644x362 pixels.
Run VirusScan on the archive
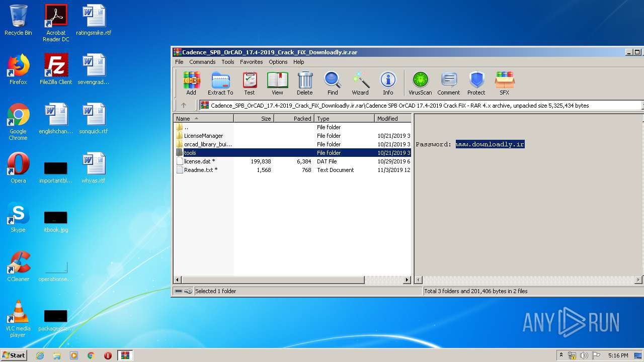420,83
